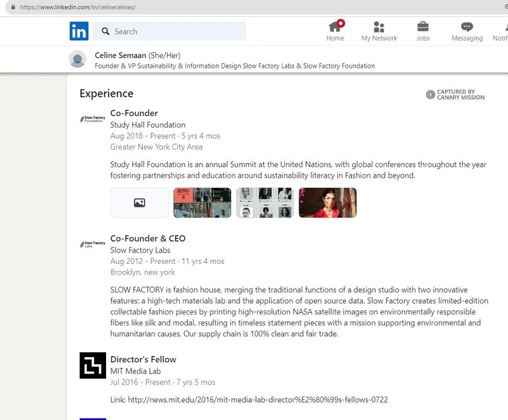The width and height of the screenshot is (508, 420).
Task: Select the My Network nav label
Action: [x=379, y=38]
